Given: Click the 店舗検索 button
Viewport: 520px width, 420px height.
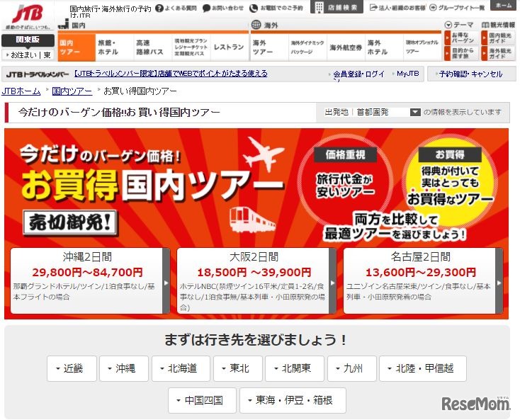Looking at the screenshot, I should click(337, 7).
